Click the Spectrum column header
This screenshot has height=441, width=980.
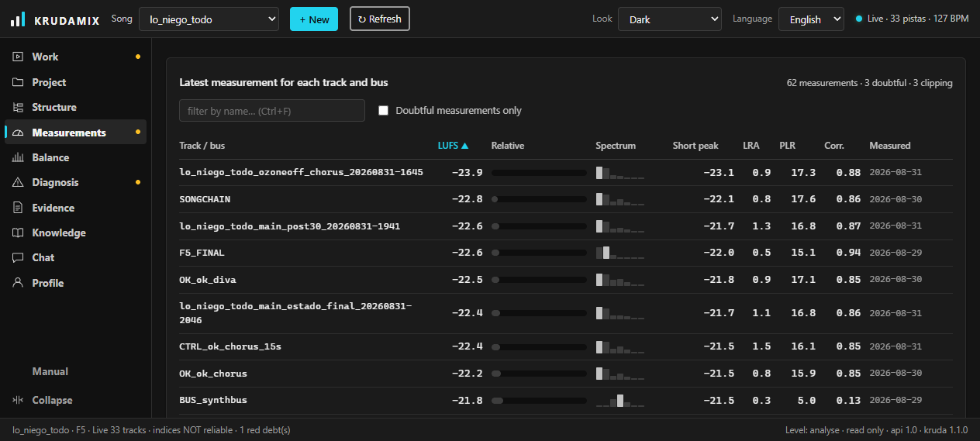[616, 146]
